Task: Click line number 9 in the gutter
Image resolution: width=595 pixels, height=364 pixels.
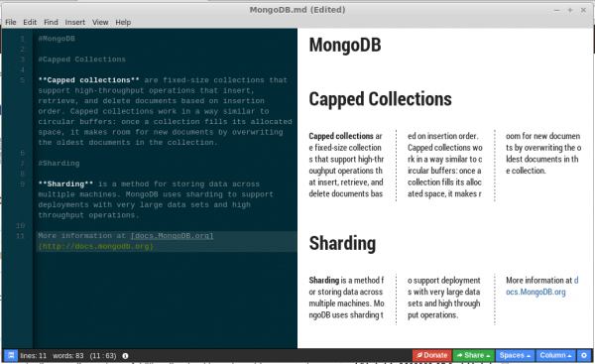Action: [23, 184]
